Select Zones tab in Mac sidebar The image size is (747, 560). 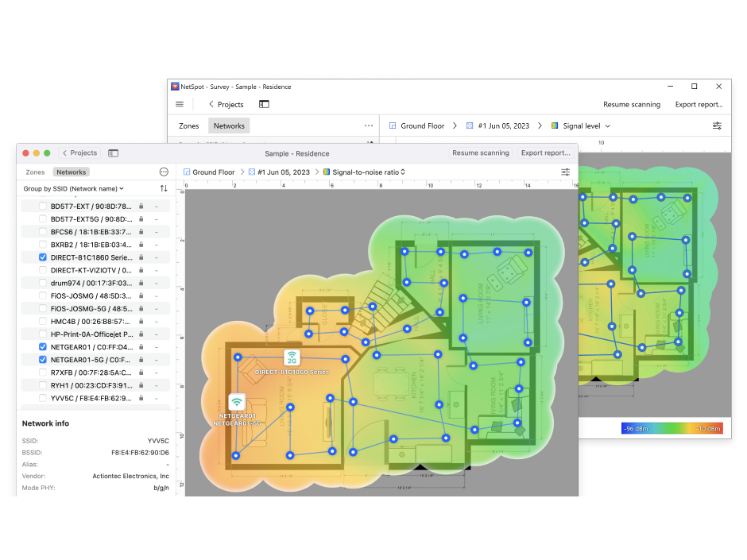click(35, 172)
